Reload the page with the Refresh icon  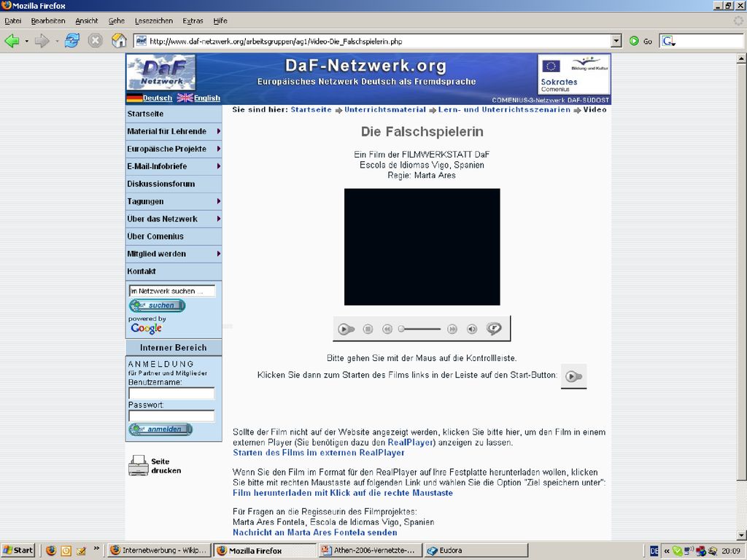tap(72, 41)
